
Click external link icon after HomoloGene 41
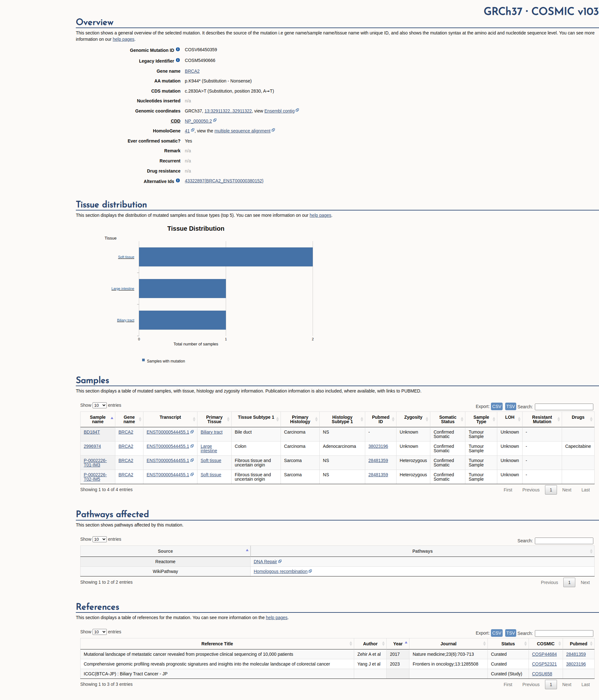click(x=192, y=130)
